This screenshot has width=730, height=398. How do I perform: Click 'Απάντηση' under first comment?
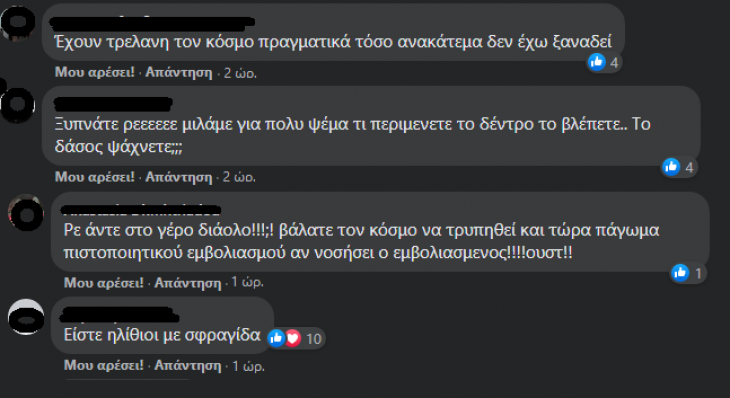[x=179, y=72]
